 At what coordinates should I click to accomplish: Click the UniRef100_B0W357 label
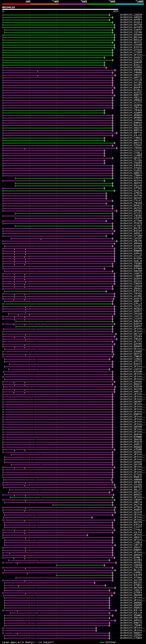[131, 326]
